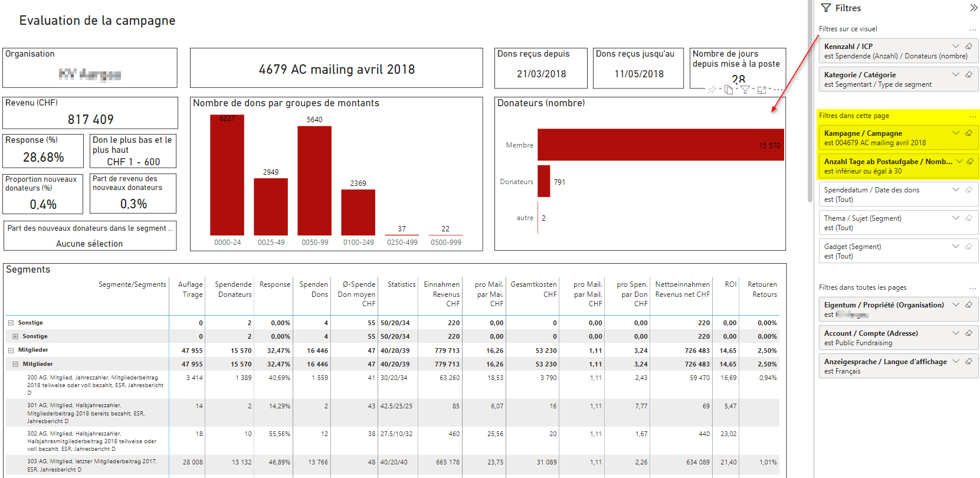Image resolution: width=980 pixels, height=478 pixels.
Task: Expand the Anzahl Tage ab Postaufgabe filter card
Action: (x=959, y=161)
